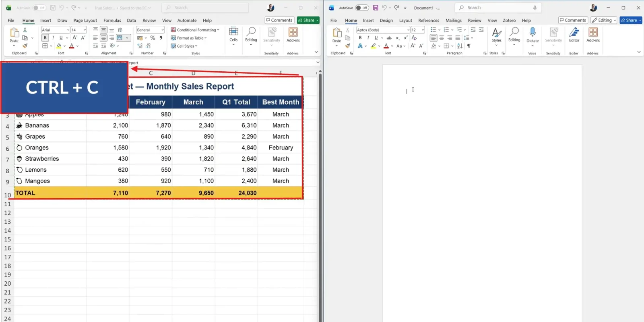Screen dimensions: 644x322
Task: Switch to Automate tab in Excel
Action: click(x=187, y=20)
